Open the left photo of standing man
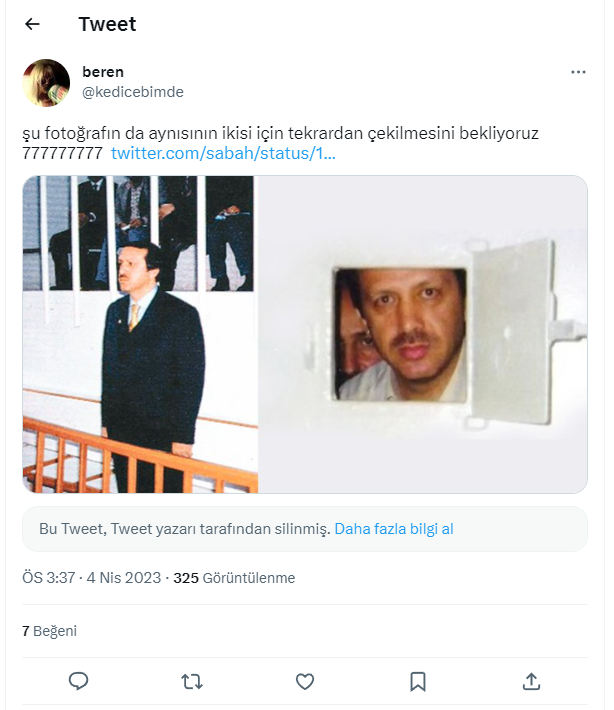The height and width of the screenshot is (710, 614). (140, 334)
